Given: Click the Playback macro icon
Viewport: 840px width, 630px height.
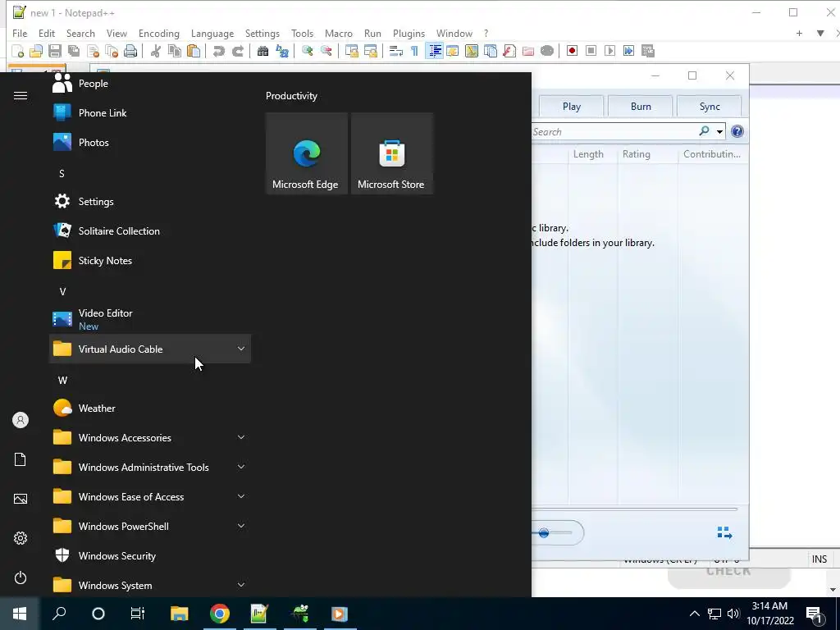Looking at the screenshot, I should [609, 51].
